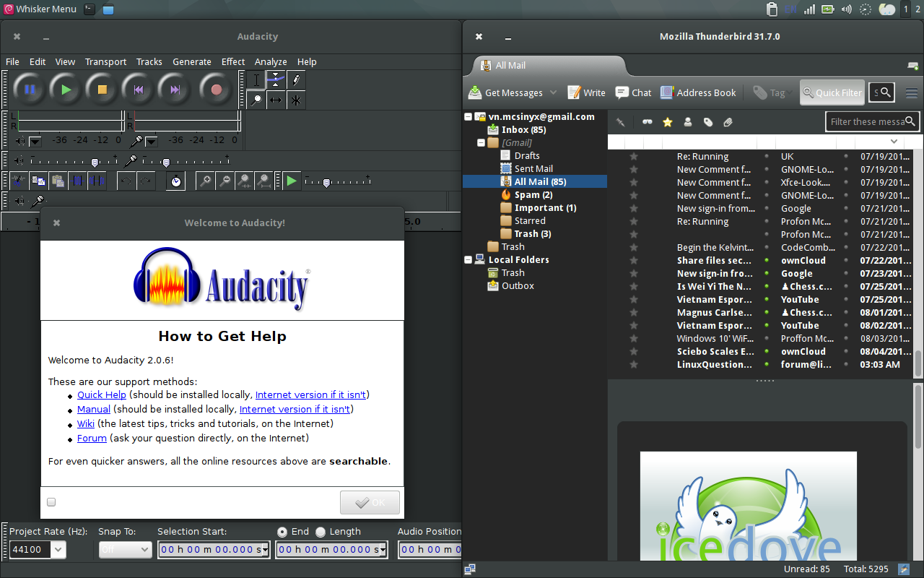Select Audacity's Selection (I-beam) tool
924x578 pixels.
click(x=256, y=79)
